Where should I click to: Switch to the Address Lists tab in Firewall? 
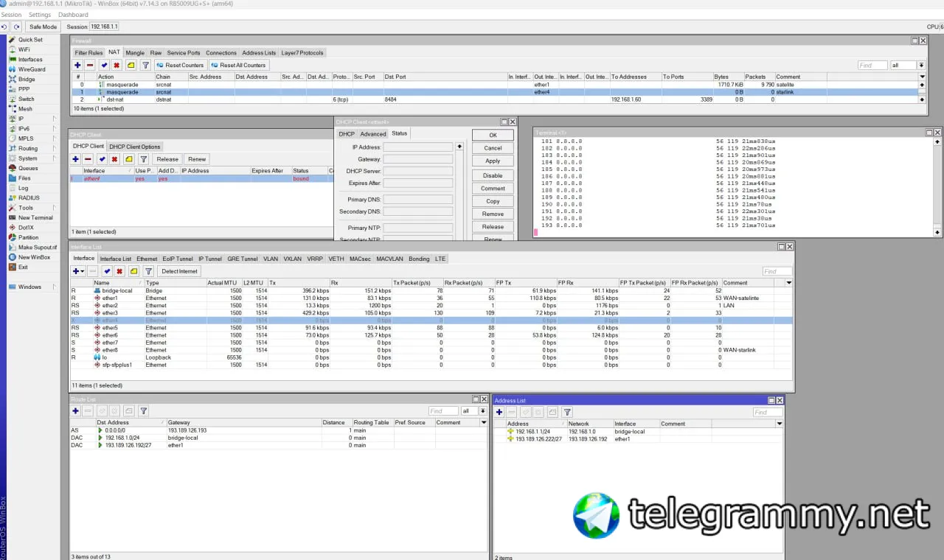tap(259, 53)
